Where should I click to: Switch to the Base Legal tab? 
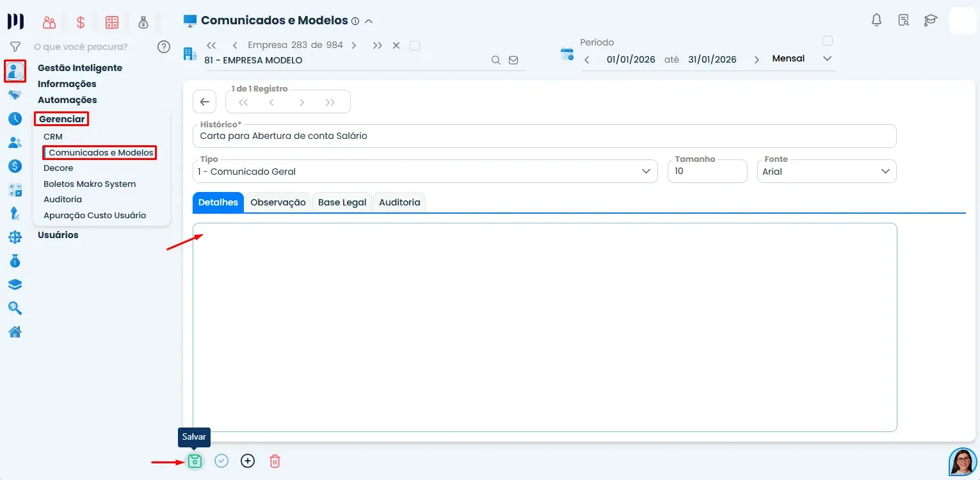[342, 202]
